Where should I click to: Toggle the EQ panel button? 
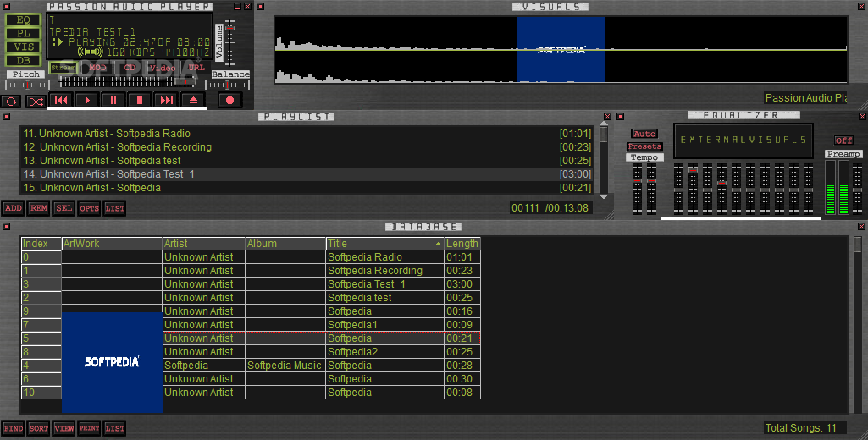pos(23,20)
